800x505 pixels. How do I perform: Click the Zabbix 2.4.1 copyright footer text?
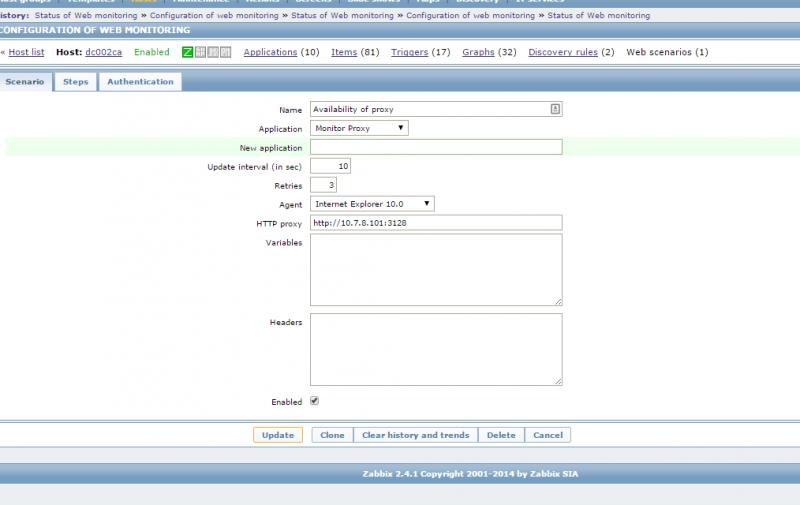470,474
